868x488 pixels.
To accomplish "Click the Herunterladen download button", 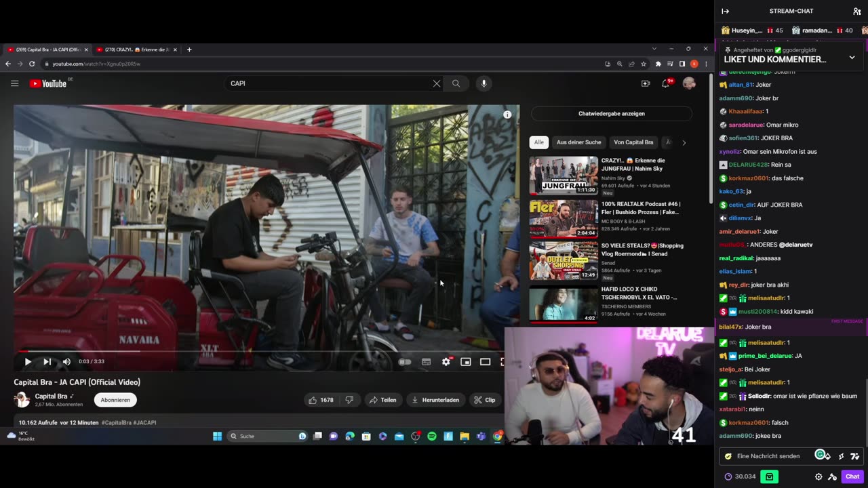I will point(435,400).
